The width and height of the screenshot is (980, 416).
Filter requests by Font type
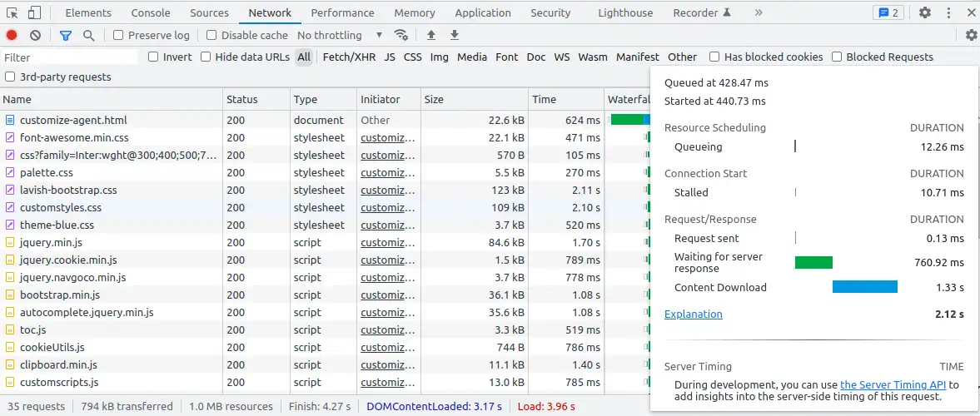(x=507, y=57)
